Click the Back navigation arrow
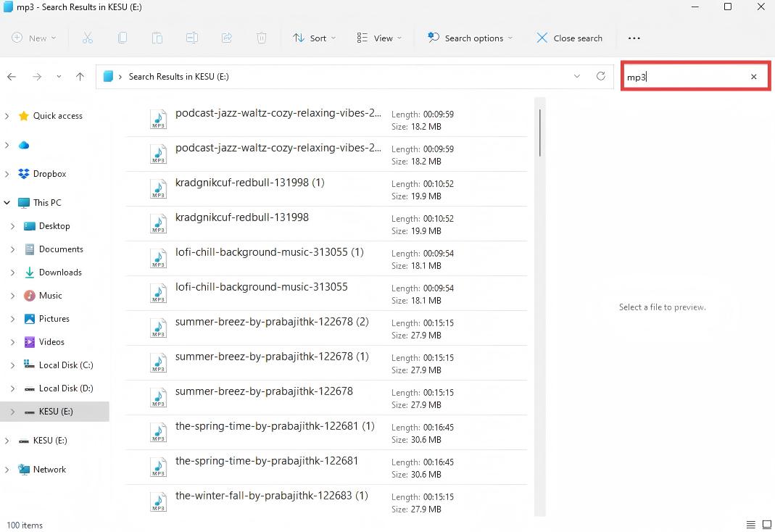 12,76
